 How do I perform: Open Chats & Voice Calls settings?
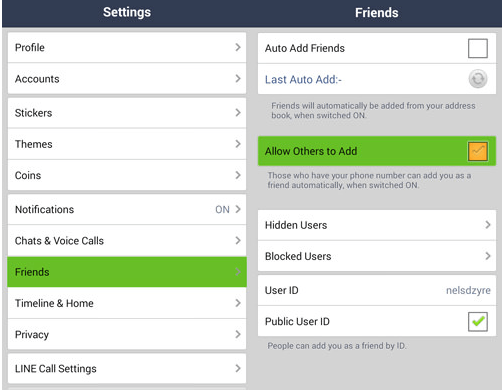(127, 241)
